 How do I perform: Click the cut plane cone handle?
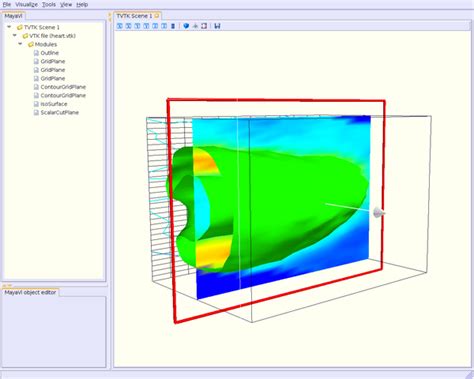pos(378,212)
